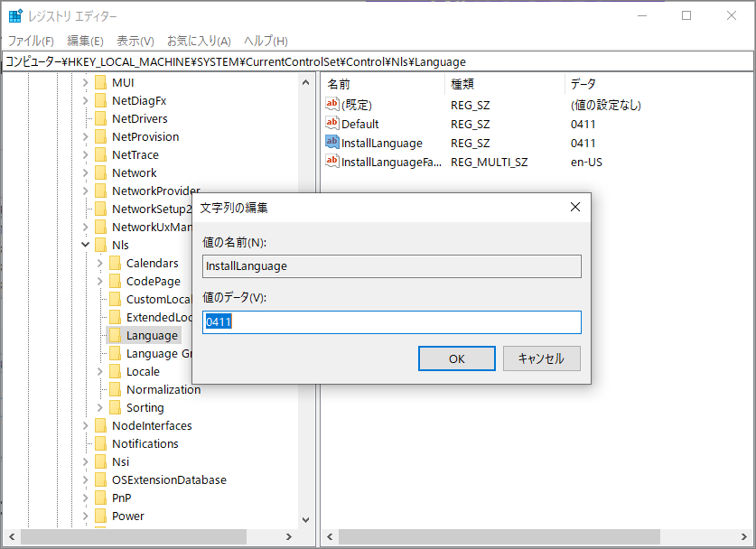The height and width of the screenshot is (549, 756).
Task: Open the ヘルプ(H) menu
Action: click(266, 41)
